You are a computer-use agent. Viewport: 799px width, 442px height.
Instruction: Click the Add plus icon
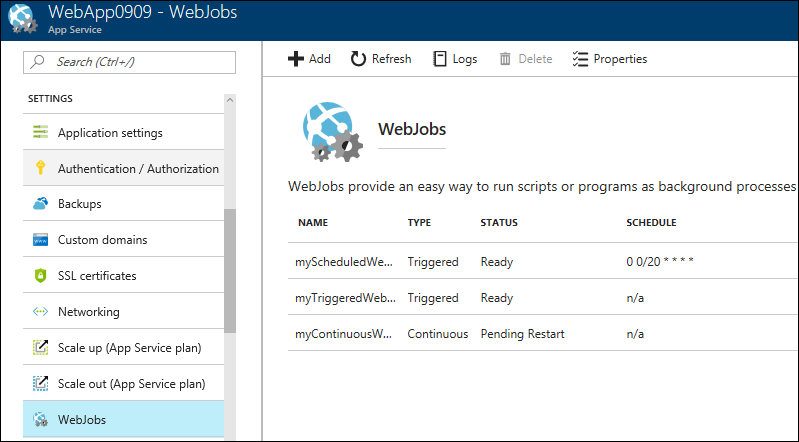(295, 59)
